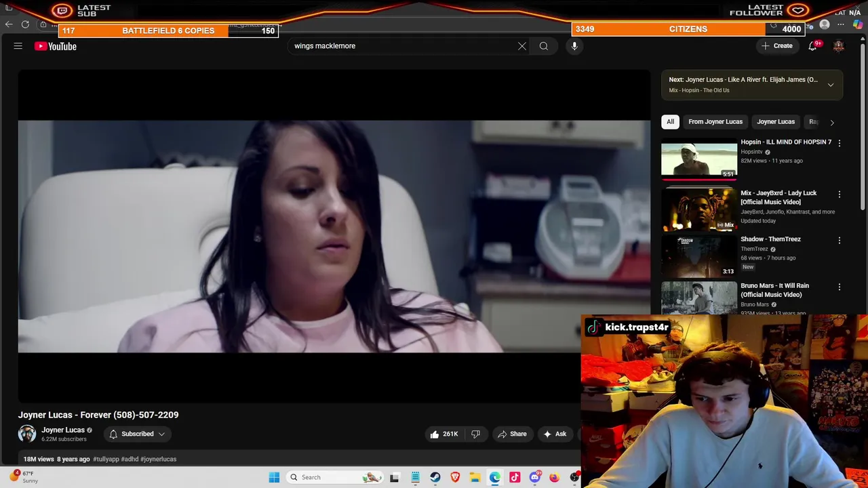Open Brave browser from taskbar

coord(455,477)
